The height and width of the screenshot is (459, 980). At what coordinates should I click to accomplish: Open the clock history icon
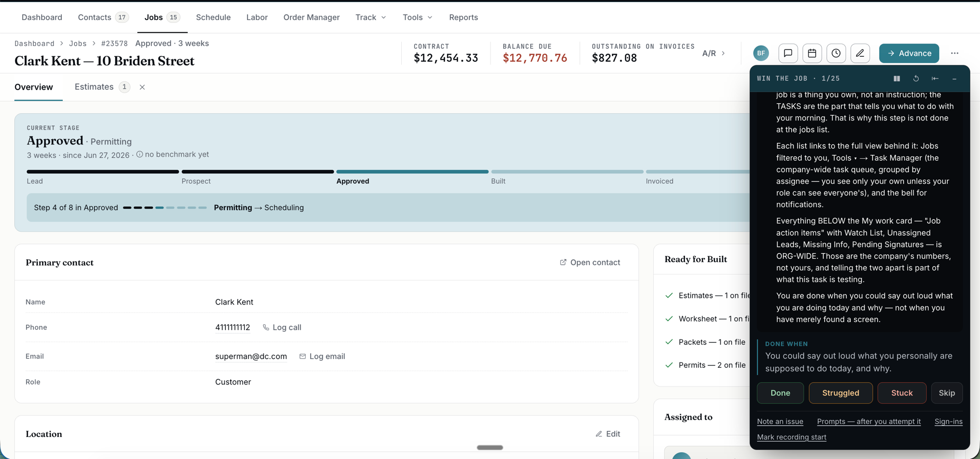[x=836, y=53]
